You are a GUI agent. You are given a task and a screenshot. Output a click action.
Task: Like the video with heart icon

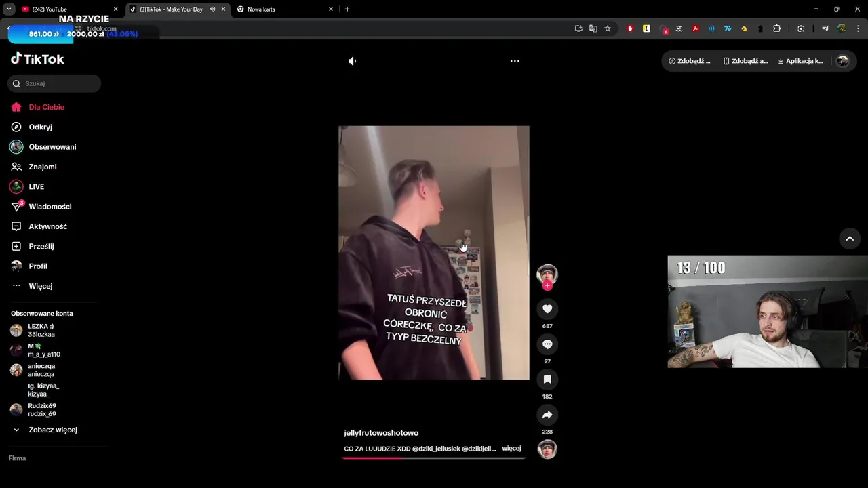click(547, 309)
